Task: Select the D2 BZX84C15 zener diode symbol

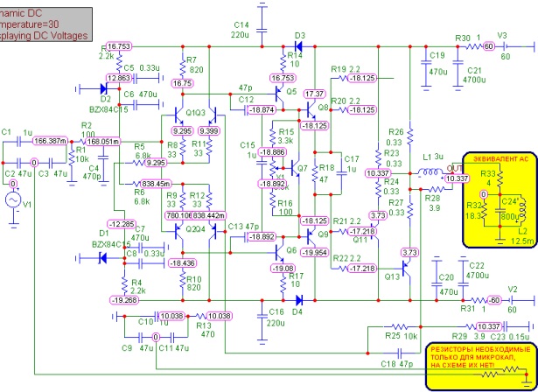Action: point(104,89)
